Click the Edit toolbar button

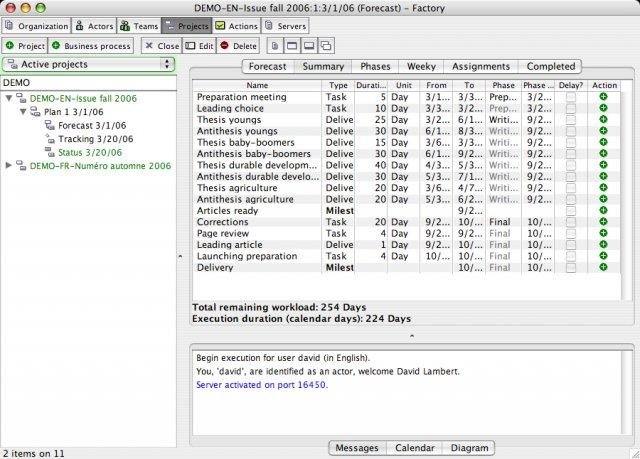[x=199, y=46]
